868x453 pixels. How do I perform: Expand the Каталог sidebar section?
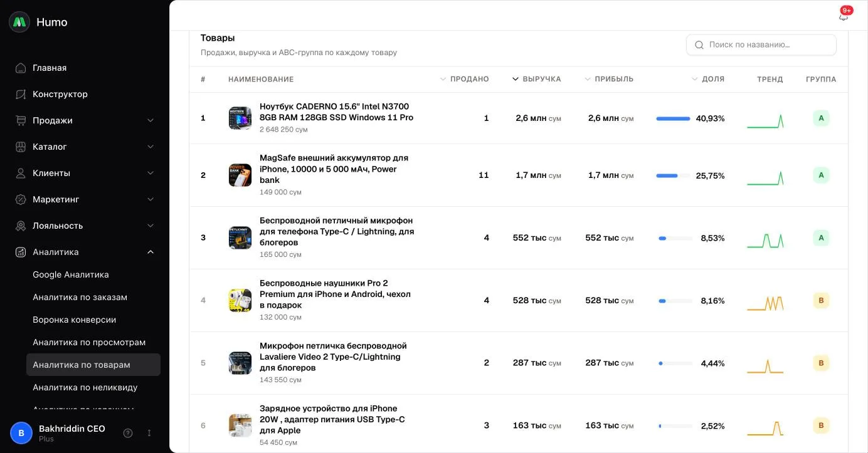pos(151,147)
